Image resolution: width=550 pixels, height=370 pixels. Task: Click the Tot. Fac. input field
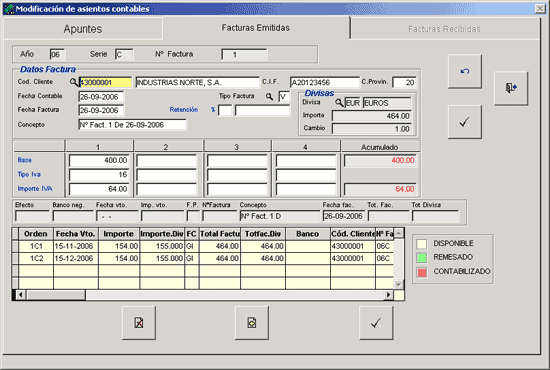click(x=389, y=216)
